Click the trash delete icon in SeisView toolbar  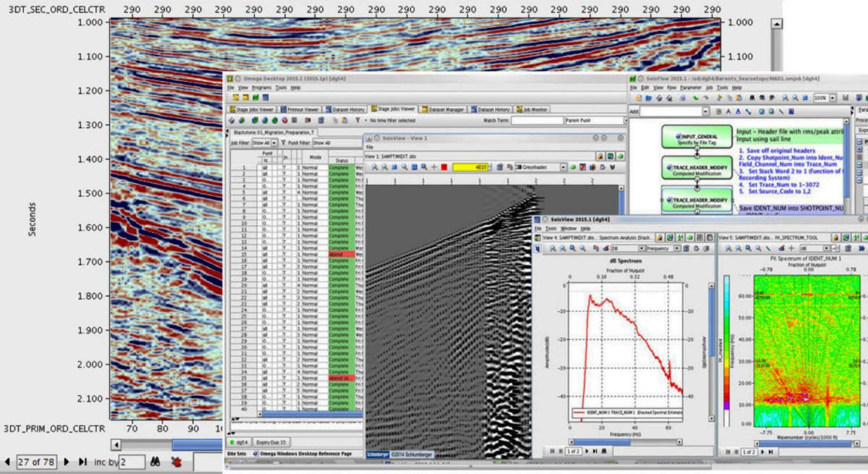point(500,167)
